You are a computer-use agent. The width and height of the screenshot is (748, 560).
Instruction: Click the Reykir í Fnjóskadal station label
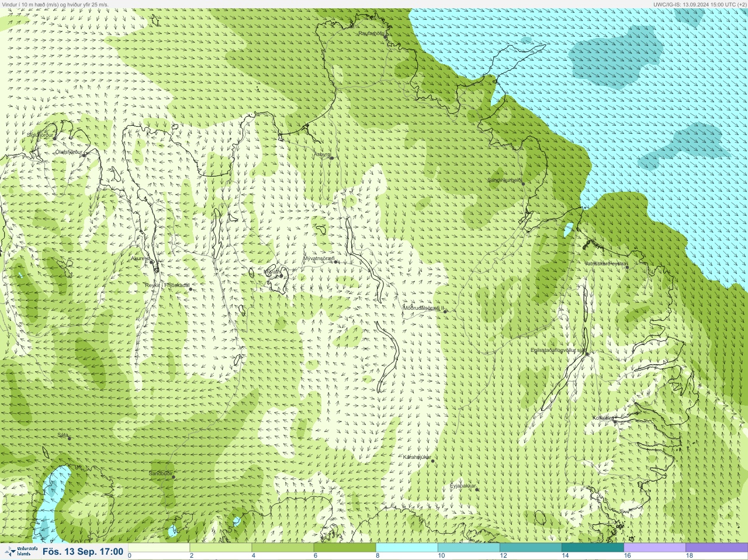pos(167,285)
